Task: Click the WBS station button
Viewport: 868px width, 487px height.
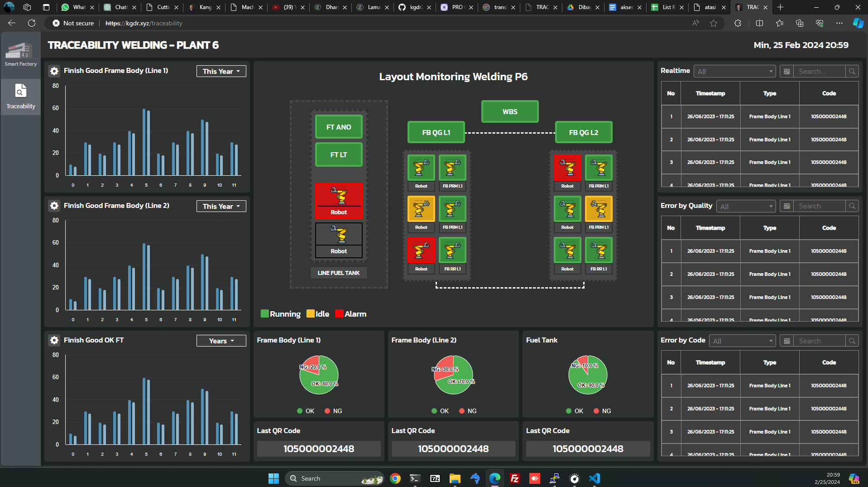Action: click(510, 112)
